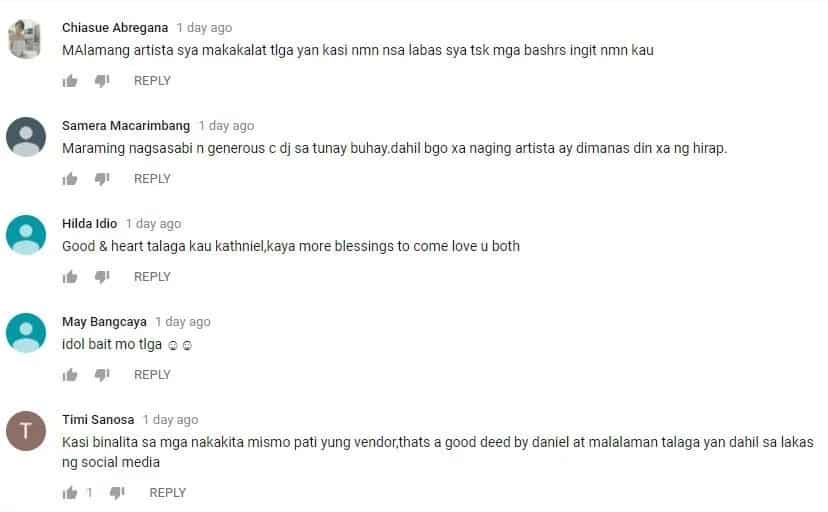Reply to Hilda Idio's comment
The width and height of the screenshot is (828, 512).
(x=152, y=277)
